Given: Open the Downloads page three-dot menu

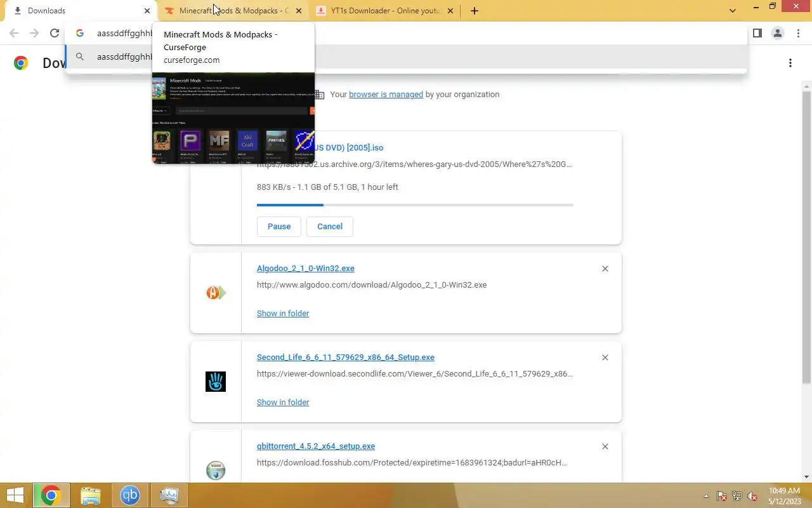Looking at the screenshot, I should pos(790,63).
